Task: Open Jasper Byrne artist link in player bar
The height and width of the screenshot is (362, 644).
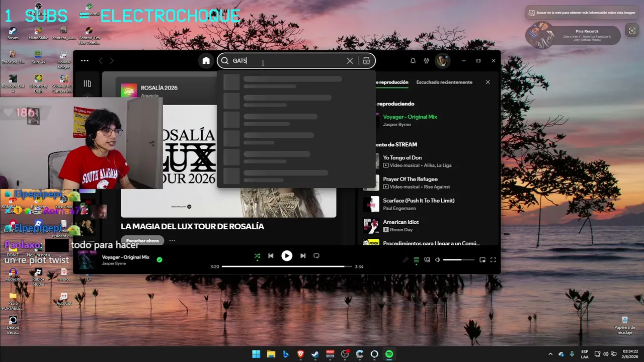Action: click(x=114, y=263)
